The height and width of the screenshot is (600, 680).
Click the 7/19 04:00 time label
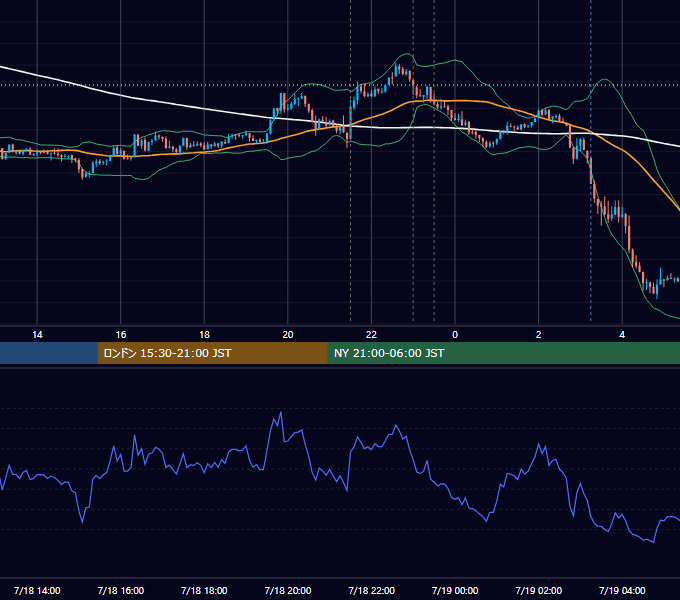click(x=622, y=590)
